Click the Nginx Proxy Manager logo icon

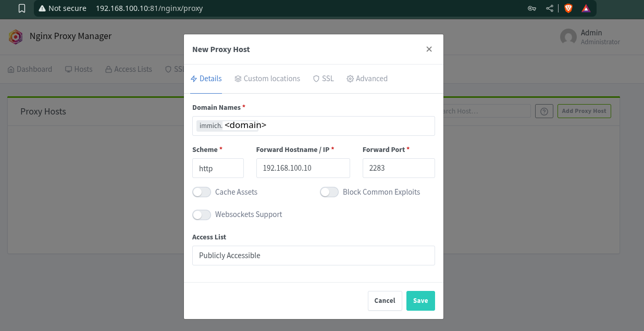click(x=16, y=36)
